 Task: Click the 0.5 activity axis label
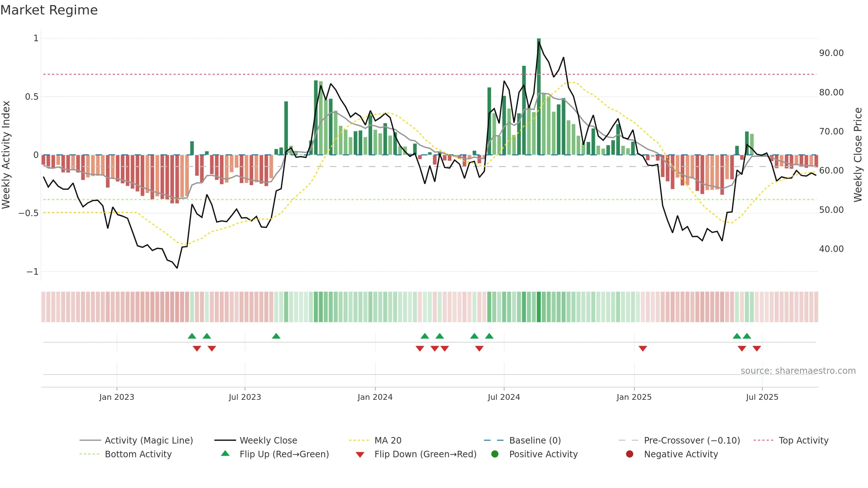pos(32,97)
